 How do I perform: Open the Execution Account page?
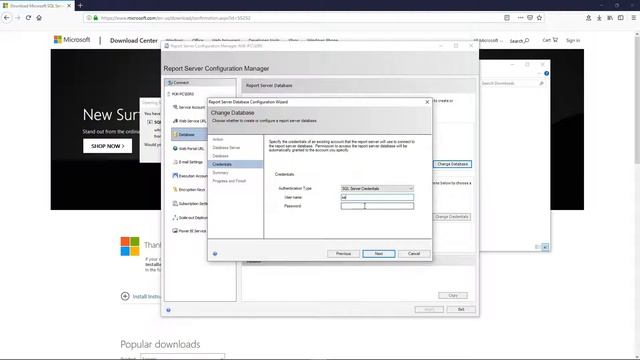[190, 176]
